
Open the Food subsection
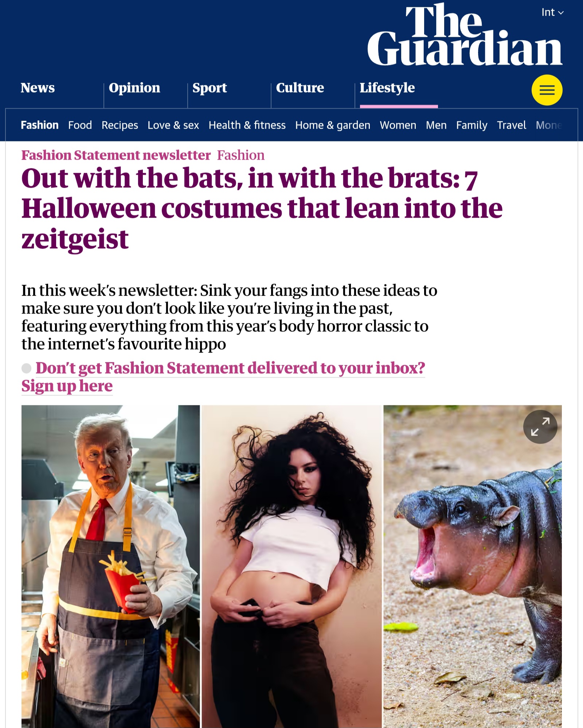80,125
